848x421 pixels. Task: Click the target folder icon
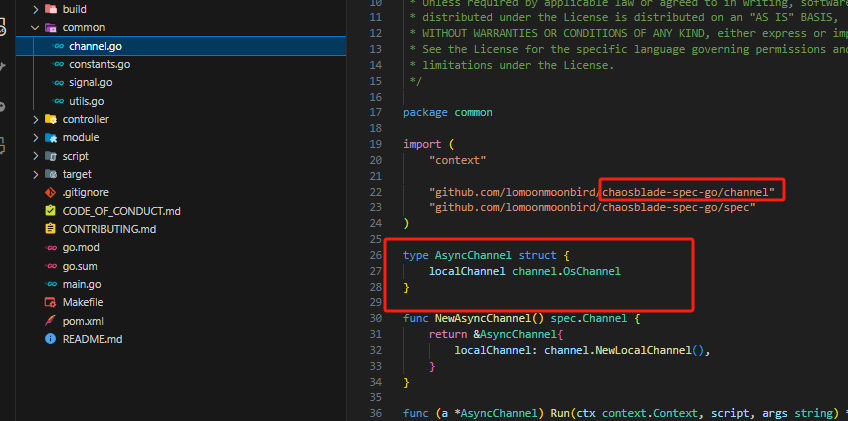(x=51, y=174)
